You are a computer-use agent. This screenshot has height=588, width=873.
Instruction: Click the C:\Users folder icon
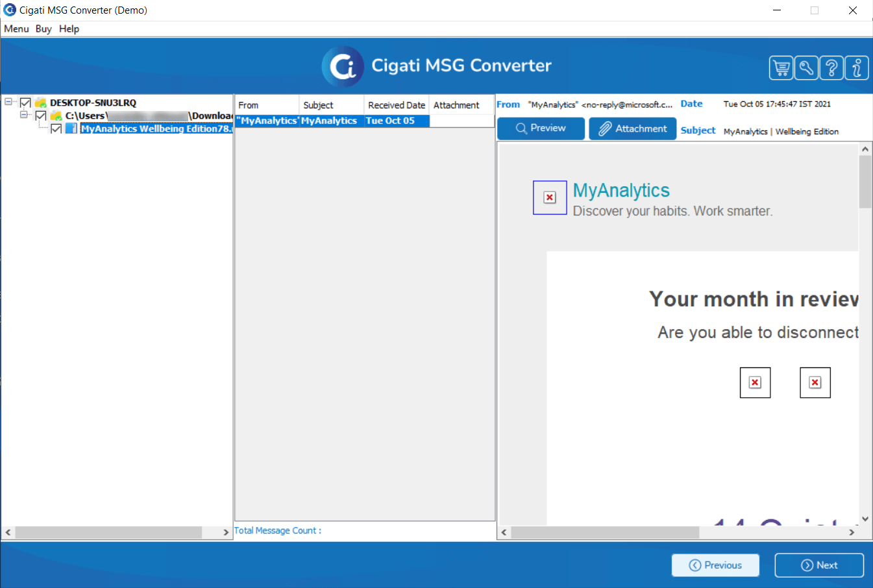[56, 116]
